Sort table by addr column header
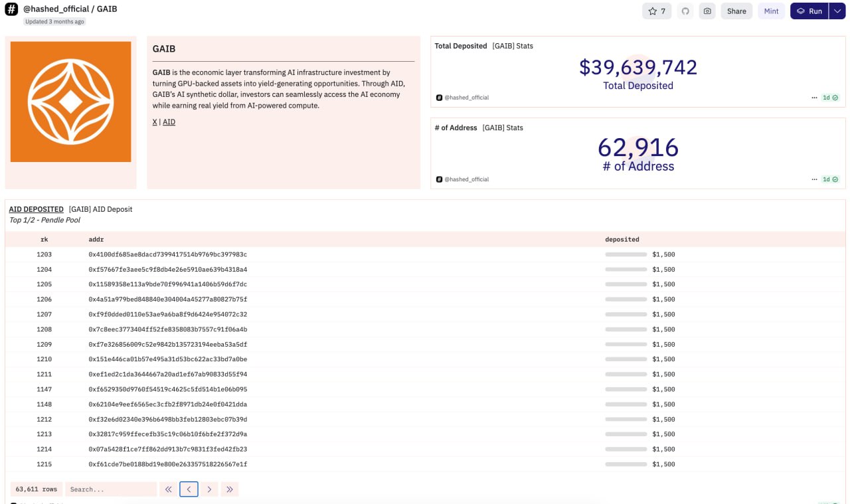 [x=96, y=239]
